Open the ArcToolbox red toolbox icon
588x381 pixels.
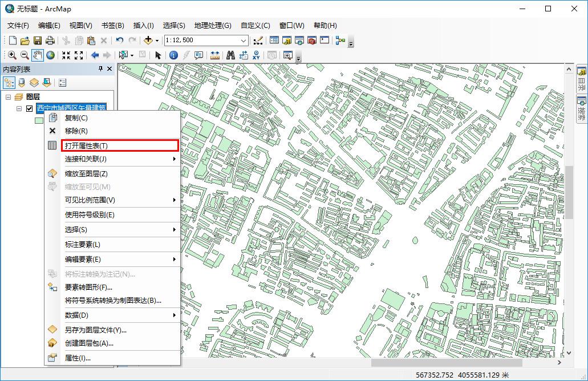coord(312,40)
